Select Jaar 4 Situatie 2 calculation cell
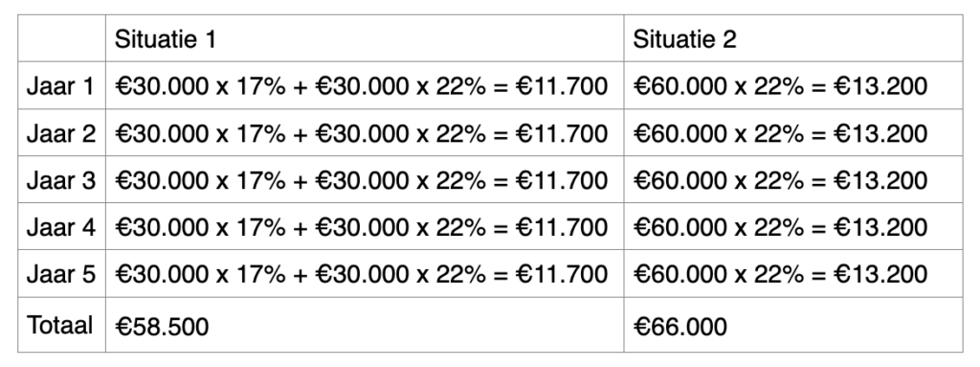The width and height of the screenshot is (980, 367). [793, 226]
